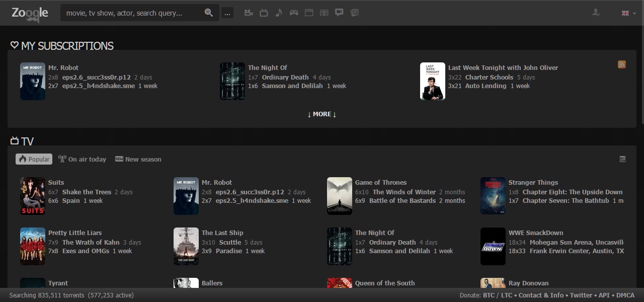Expand MORE under My Subscriptions
Image resolution: width=644 pixels, height=302 pixels.
pyautogui.click(x=321, y=114)
